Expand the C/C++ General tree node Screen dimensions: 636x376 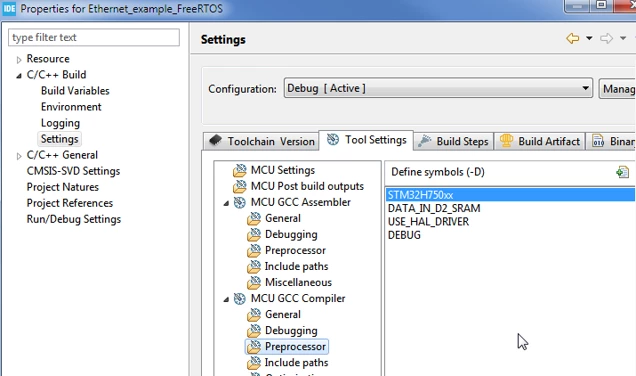point(19,156)
